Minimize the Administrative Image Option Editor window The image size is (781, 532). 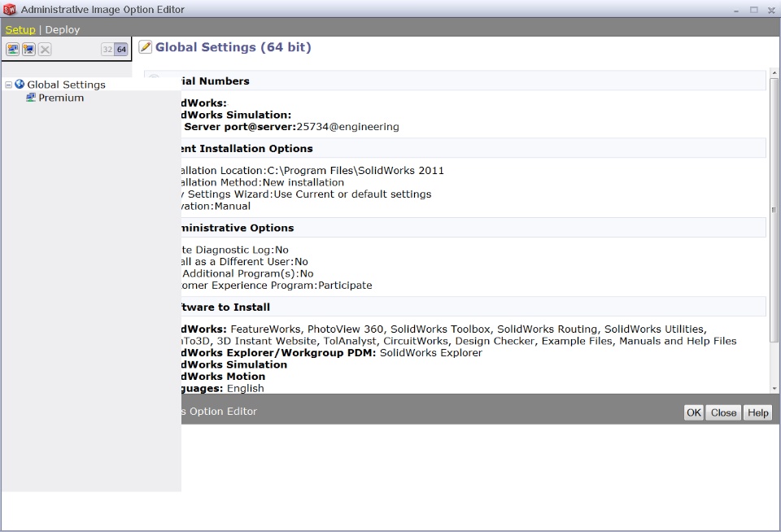(736, 10)
